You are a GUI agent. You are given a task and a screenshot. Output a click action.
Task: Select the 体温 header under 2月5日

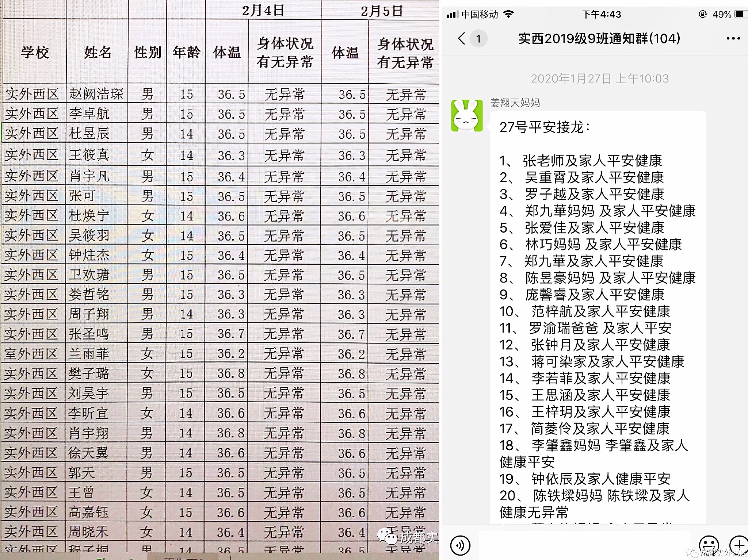pos(345,52)
